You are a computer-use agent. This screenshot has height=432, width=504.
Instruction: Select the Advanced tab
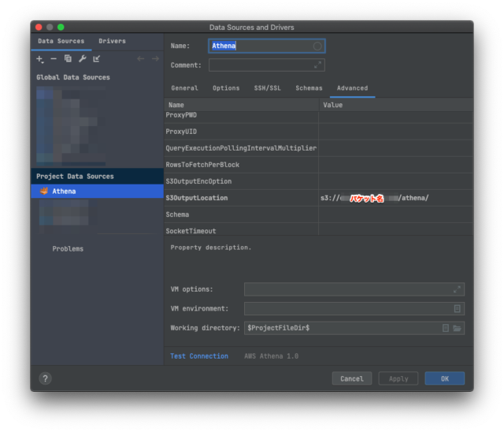coord(352,88)
